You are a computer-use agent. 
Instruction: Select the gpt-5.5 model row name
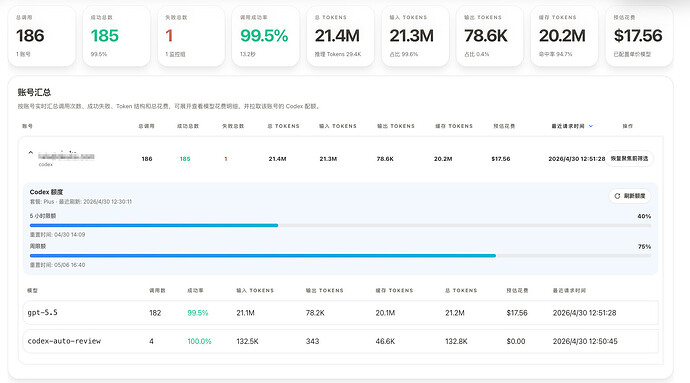click(x=42, y=313)
